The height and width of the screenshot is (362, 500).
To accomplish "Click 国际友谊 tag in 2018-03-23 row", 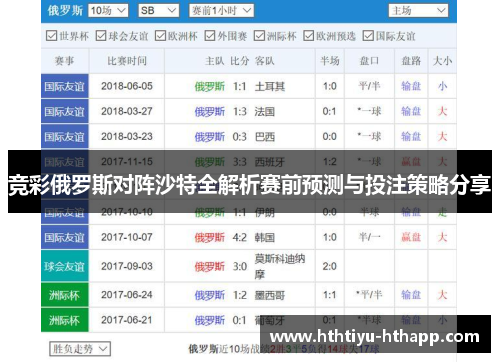I will pos(65,137).
